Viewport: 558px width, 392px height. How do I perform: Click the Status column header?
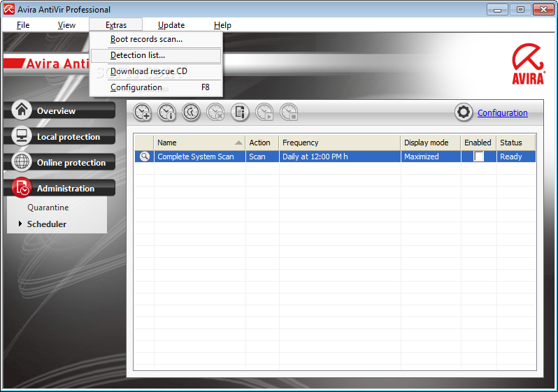click(516, 143)
